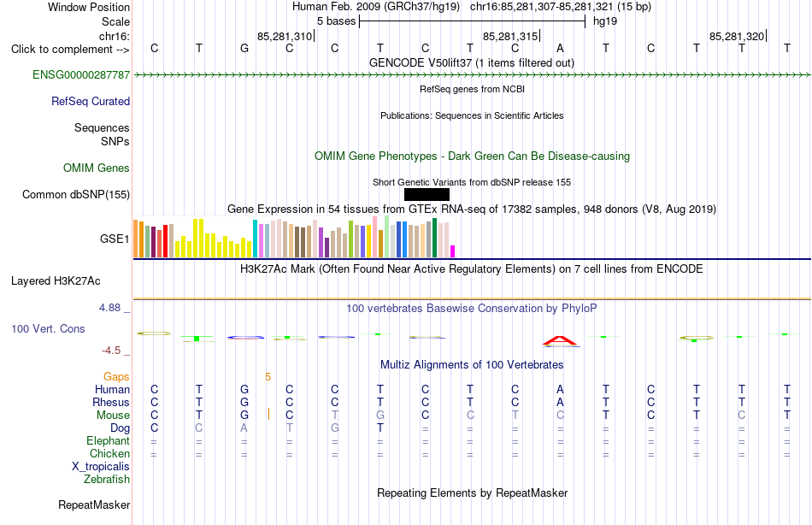Click the gray A base in the Dog row
Viewport: 812px width, 525px height.
click(244, 428)
